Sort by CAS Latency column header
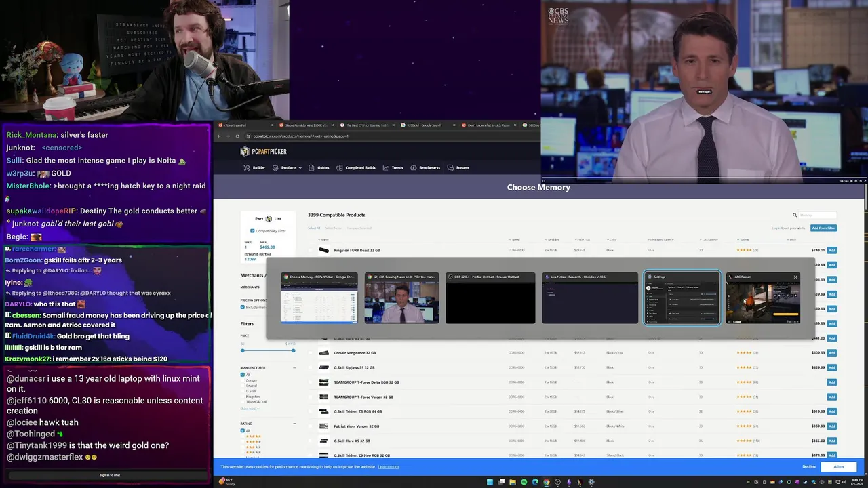 [710, 239]
